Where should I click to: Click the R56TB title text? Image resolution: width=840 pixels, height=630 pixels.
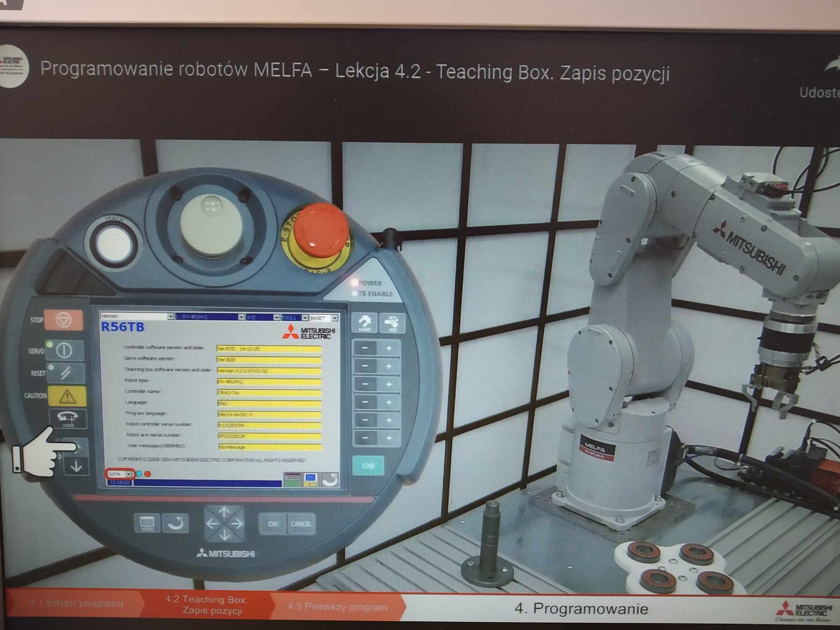click(123, 327)
